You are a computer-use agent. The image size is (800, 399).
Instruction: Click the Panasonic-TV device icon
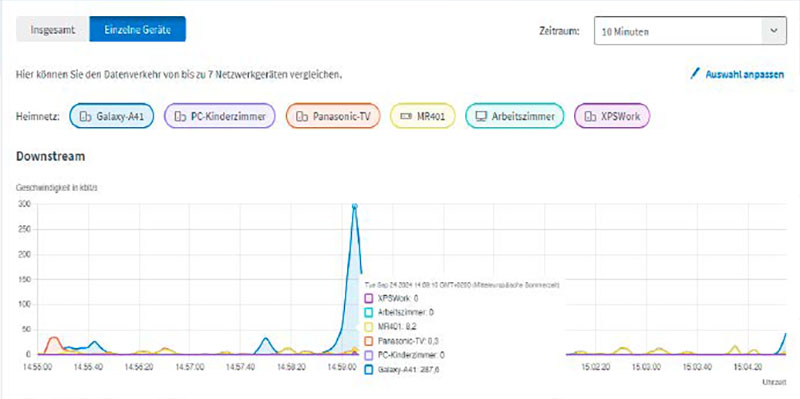click(x=302, y=116)
